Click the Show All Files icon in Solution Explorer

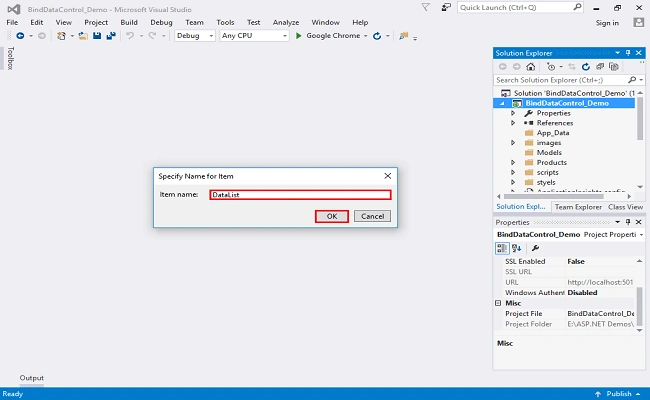click(614, 67)
